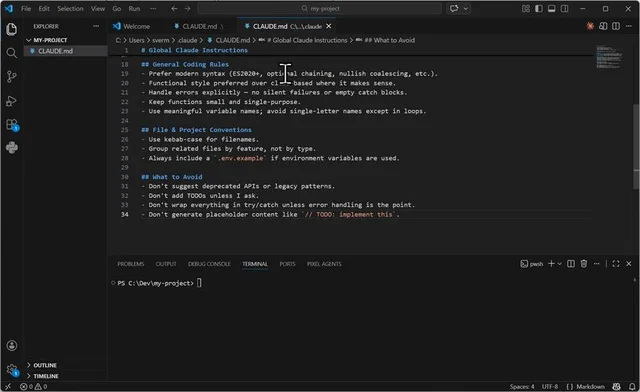Screen dimensions: 640x392
Task: Click the my-project search command center
Action: (x=320, y=9)
